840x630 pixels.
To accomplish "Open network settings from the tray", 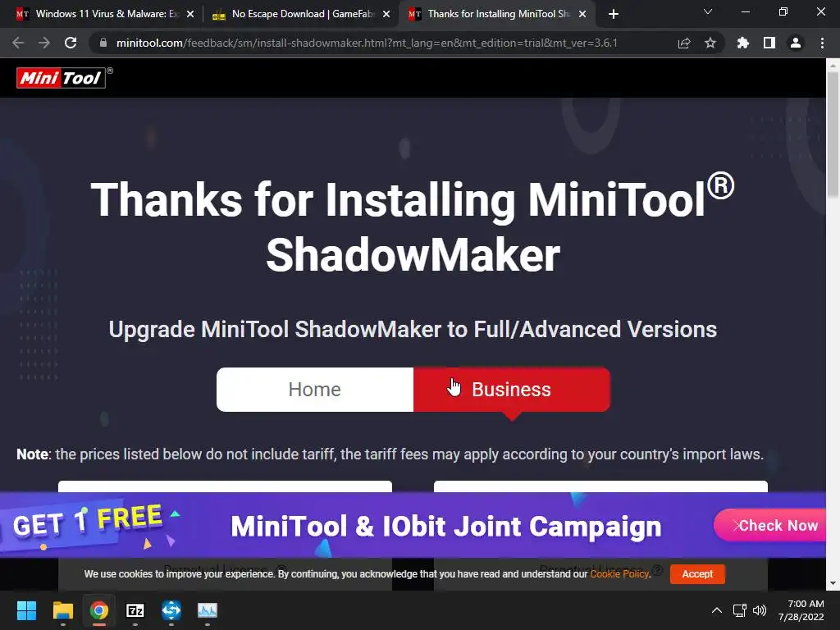I will coord(740,610).
